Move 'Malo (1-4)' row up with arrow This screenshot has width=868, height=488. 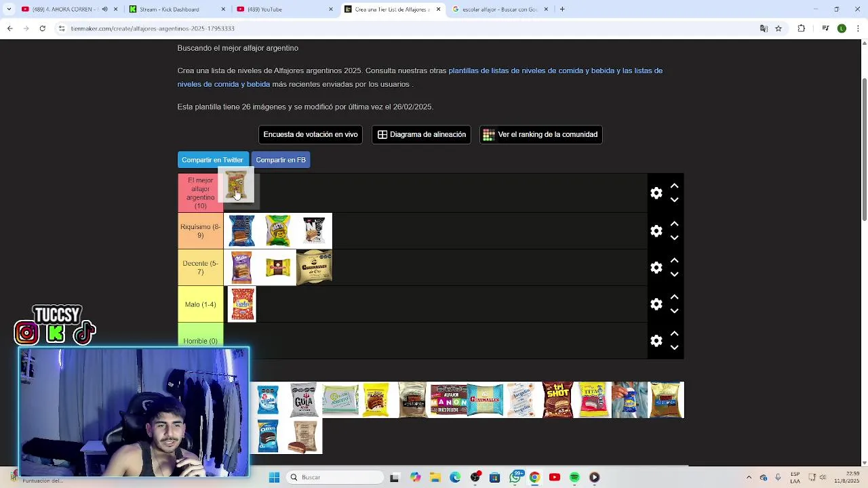(674, 297)
